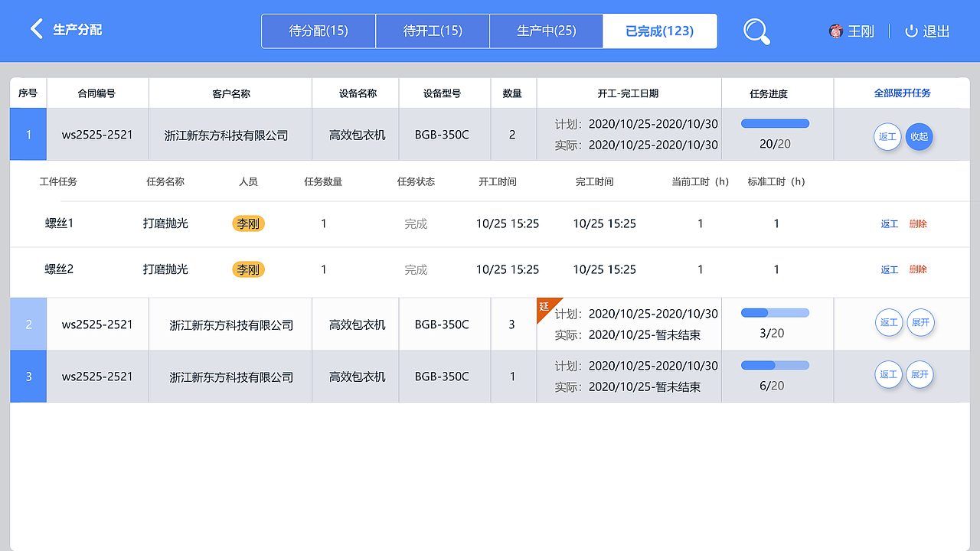
Task: Click 李刚 tag in 螺丝2 row
Action: 248,269
